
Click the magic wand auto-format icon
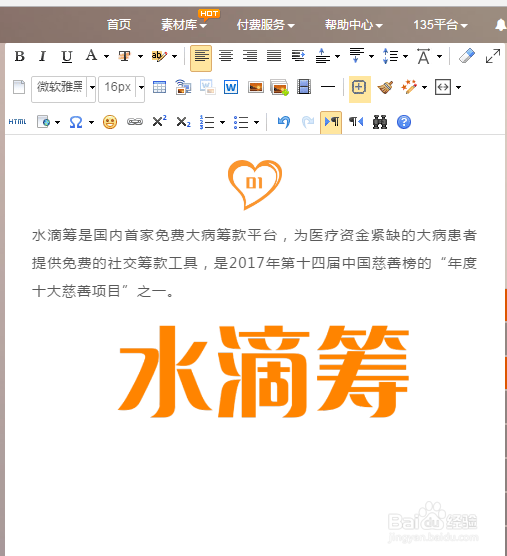pos(409,87)
